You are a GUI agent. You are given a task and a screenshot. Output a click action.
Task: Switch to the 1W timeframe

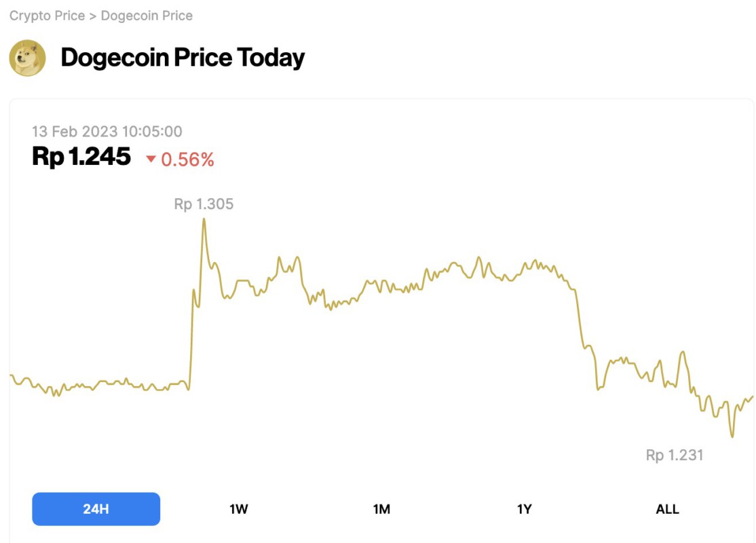point(239,508)
